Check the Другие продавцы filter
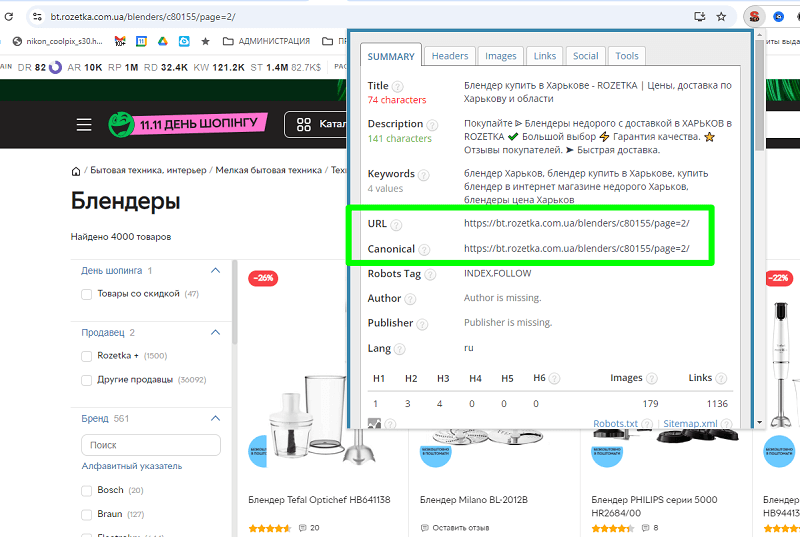This screenshot has width=800, height=537. 87,380
